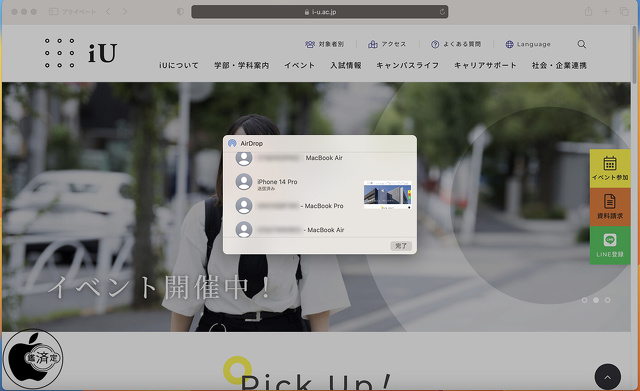Open the アクセス link
The height and width of the screenshot is (391, 640).
click(x=387, y=44)
